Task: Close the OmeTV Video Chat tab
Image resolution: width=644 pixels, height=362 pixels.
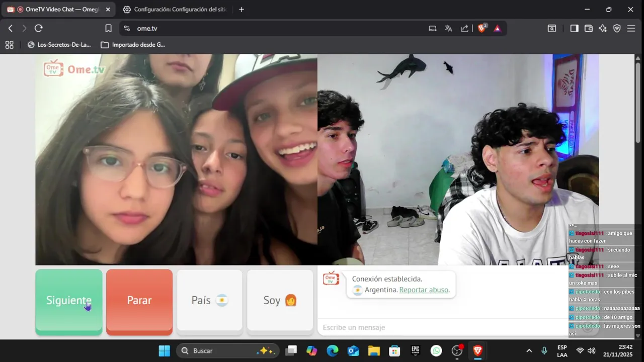Action: click(x=108, y=10)
